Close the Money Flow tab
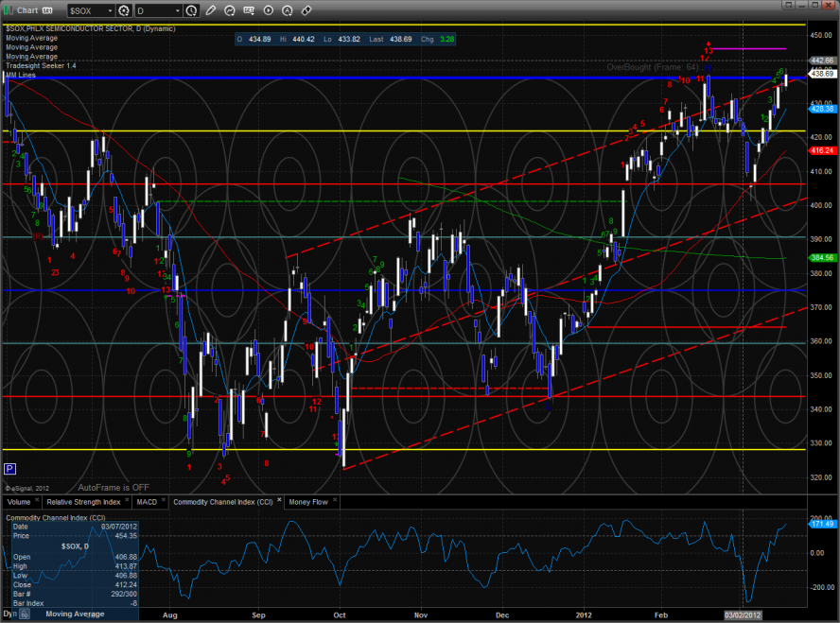The width and height of the screenshot is (840, 623). click(x=333, y=501)
